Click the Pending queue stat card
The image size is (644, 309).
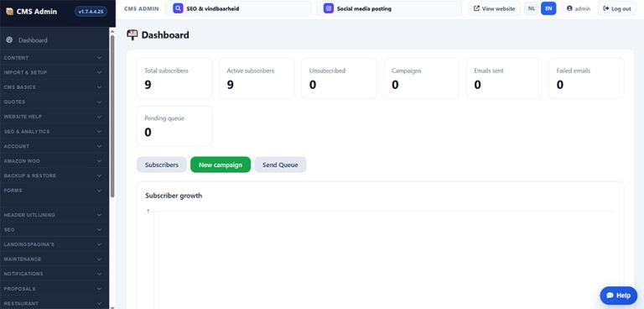point(174,126)
